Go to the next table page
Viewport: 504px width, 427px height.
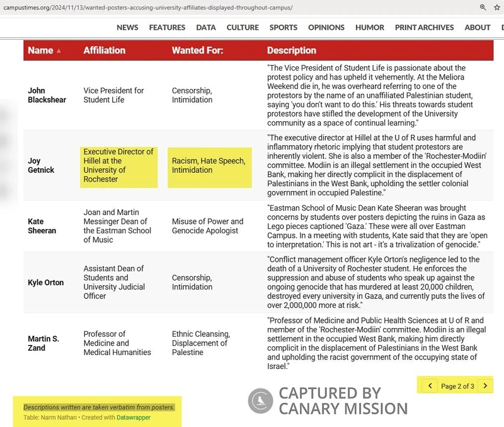pyautogui.click(x=485, y=385)
